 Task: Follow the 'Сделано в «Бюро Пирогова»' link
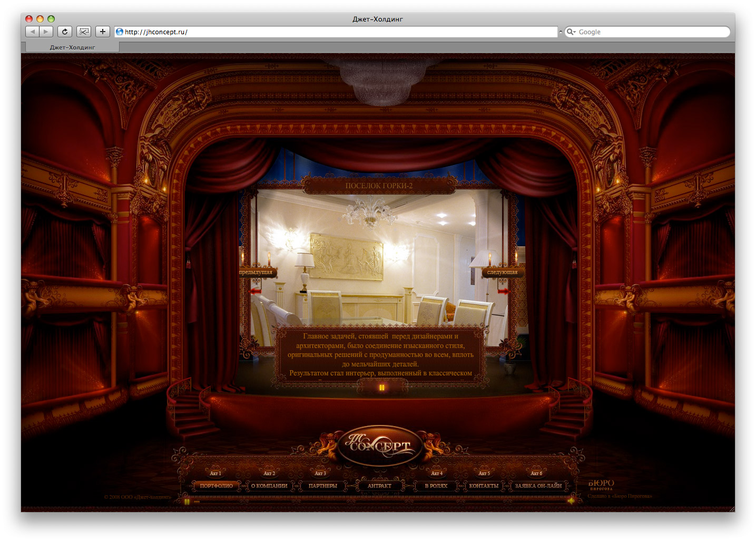pyautogui.click(x=620, y=496)
